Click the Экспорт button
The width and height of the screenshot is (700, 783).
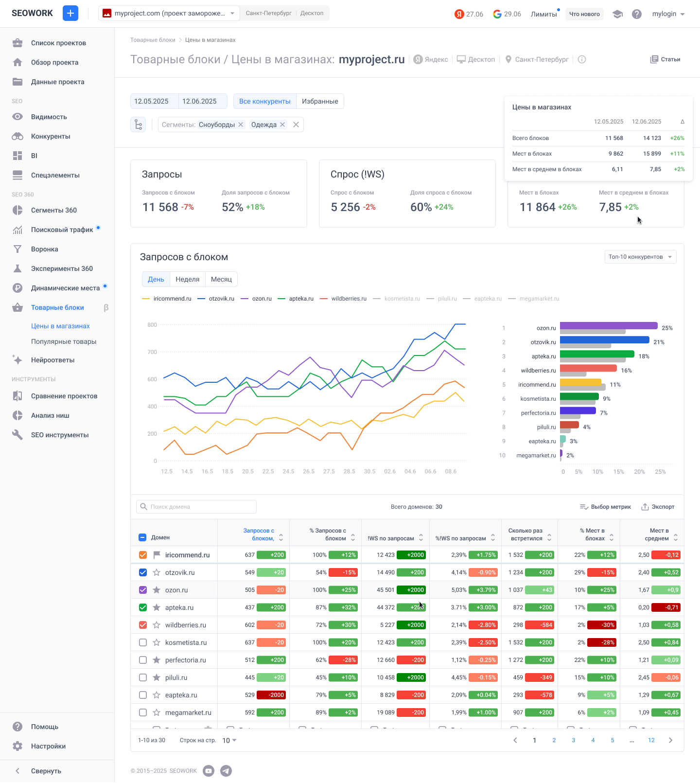[658, 507]
